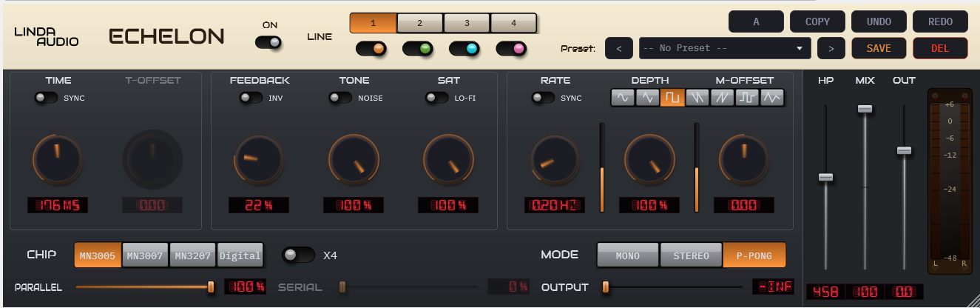980x308 pixels.
Task: Select the falling sawtooth LFO waveform
Action: coord(697,97)
